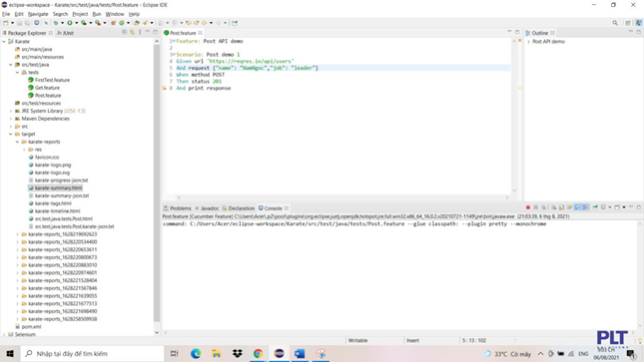The image size is (644, 362).
Task: Click the Package Explorer vertical scrollbar
Action: point(157,182)
